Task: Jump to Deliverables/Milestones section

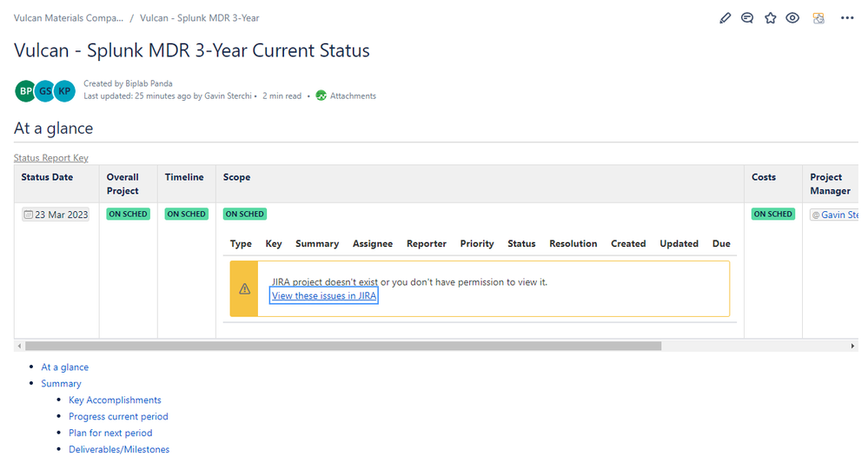Action: click(x=119, y=449)
